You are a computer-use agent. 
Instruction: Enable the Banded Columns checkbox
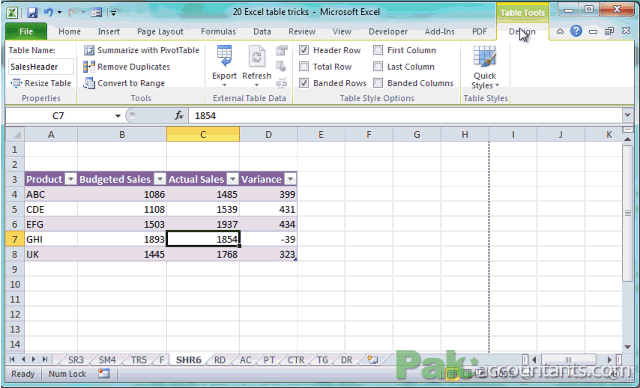[378, 83]
